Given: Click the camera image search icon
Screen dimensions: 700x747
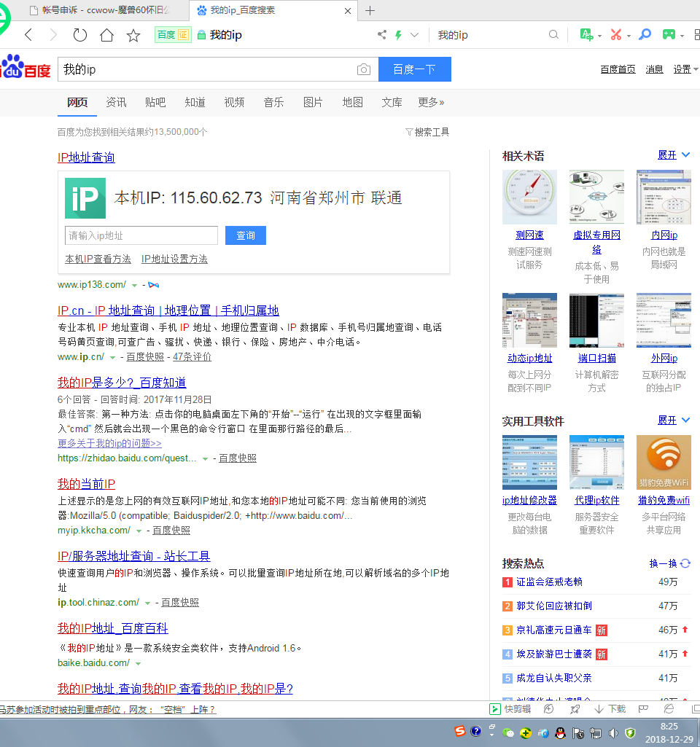Looking at the screenshot, I should click(363, 70).
